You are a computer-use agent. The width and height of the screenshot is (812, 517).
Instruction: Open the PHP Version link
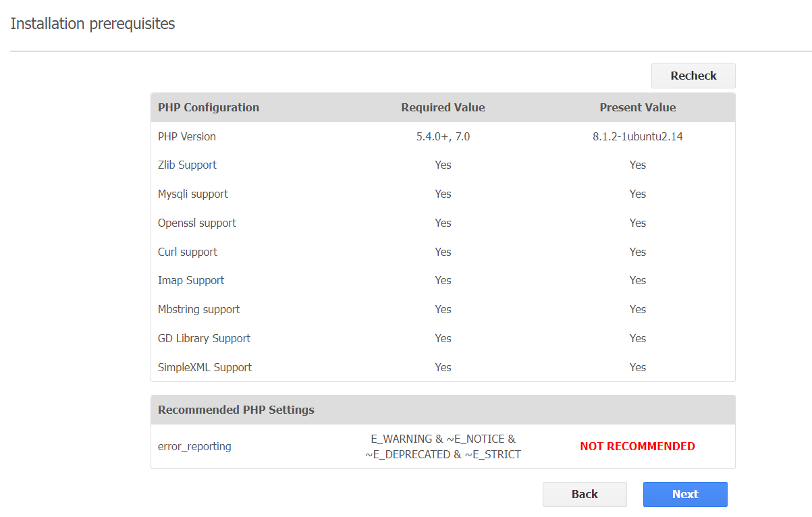pyautogui.click(x=186, y=136)
